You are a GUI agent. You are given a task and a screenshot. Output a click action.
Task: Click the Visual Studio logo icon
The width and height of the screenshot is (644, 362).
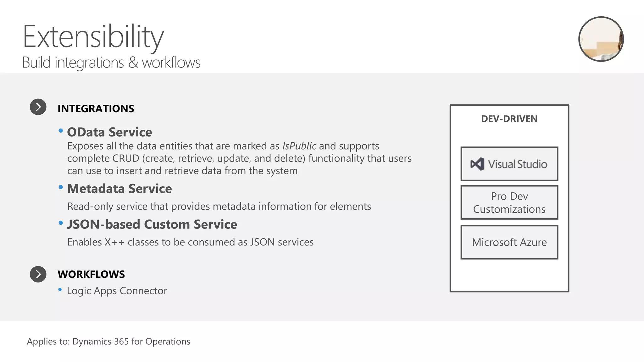pos(477,164)
